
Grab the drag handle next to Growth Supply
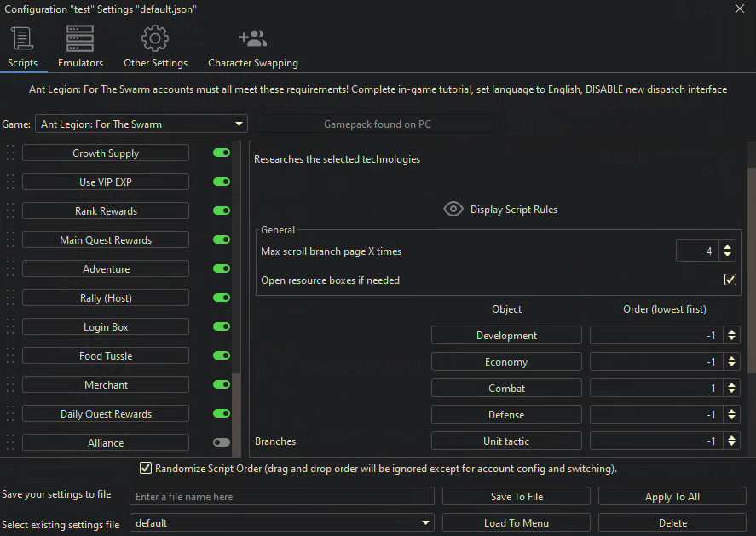11,153
